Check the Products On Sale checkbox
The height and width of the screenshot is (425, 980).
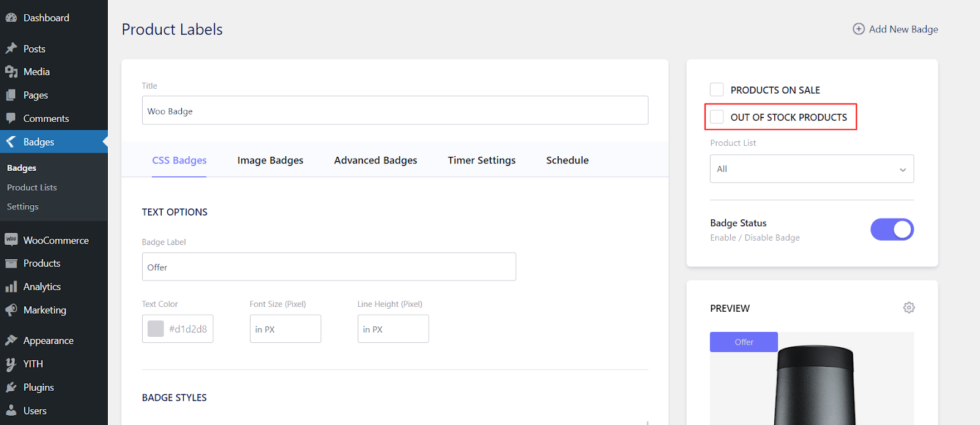click(717, 89)
